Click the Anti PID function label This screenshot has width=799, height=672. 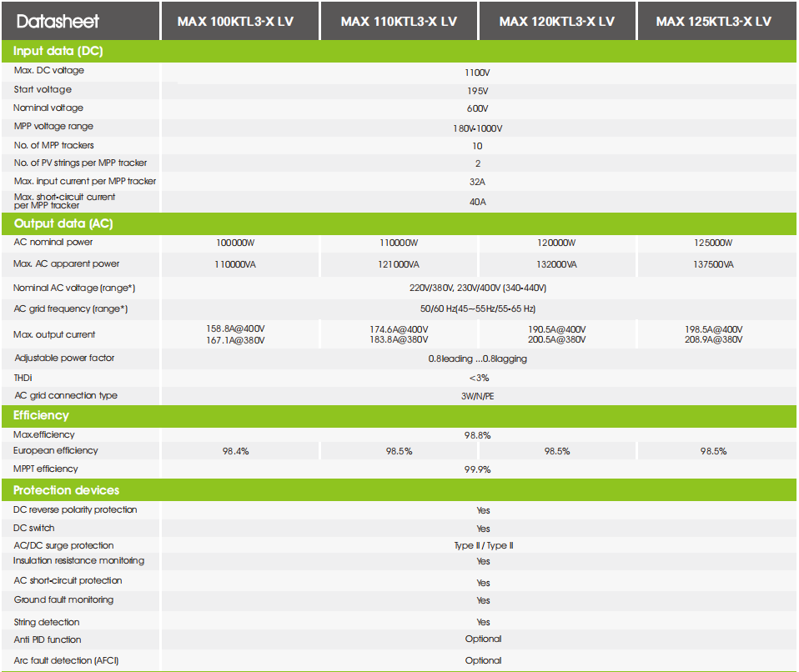[x=48, y=640]
